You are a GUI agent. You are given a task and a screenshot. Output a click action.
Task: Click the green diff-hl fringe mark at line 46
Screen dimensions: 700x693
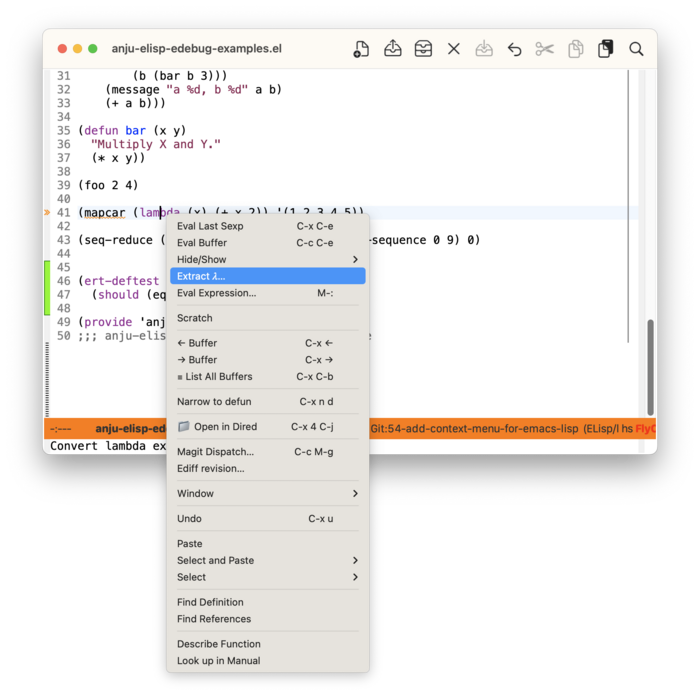(47, 288)
